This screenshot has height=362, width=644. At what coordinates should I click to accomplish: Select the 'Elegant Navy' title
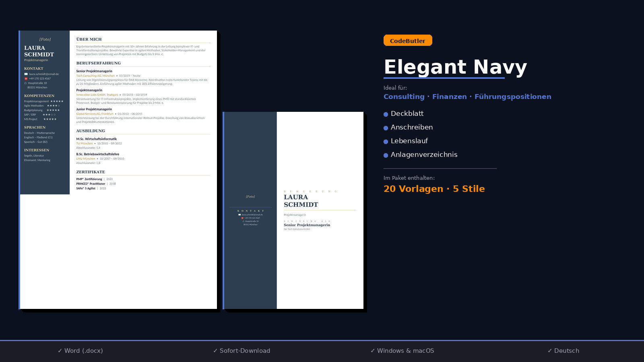(x=455, y=67)
